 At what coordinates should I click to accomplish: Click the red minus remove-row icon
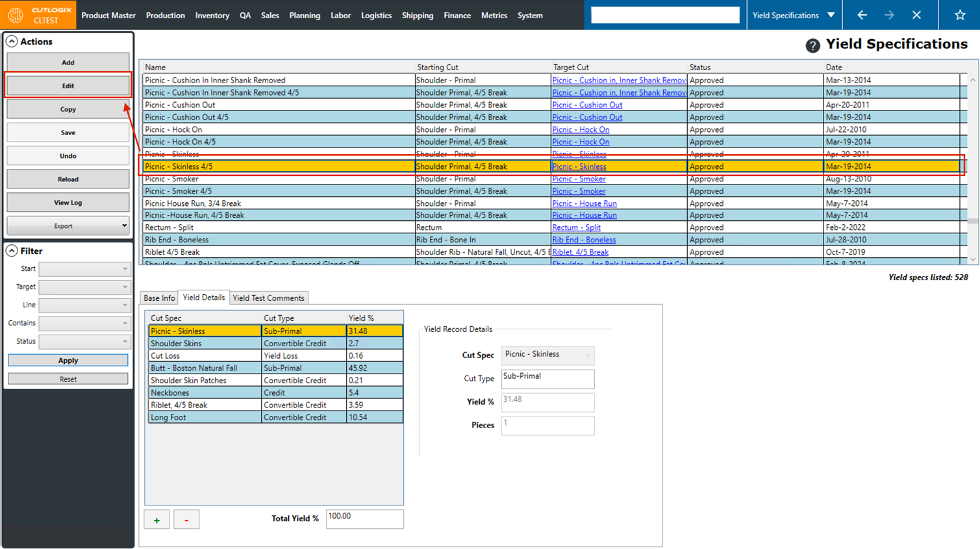(x=186, y=520)
